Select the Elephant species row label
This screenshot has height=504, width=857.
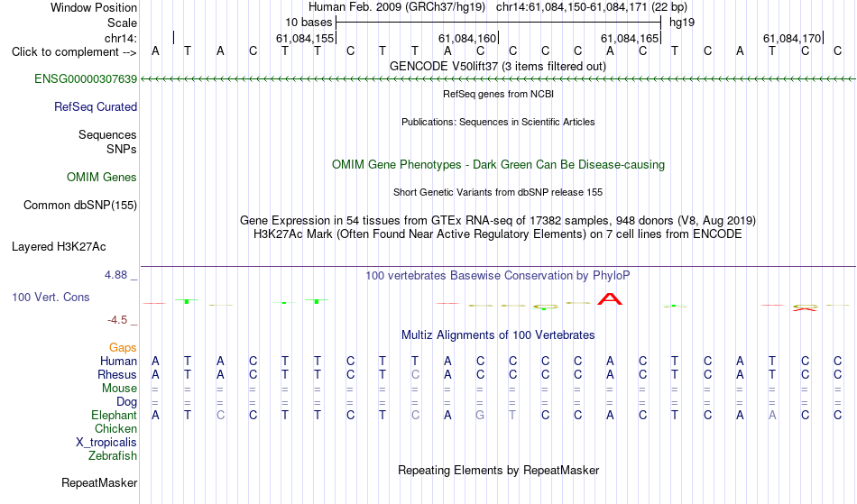click(x=114, y=416)
